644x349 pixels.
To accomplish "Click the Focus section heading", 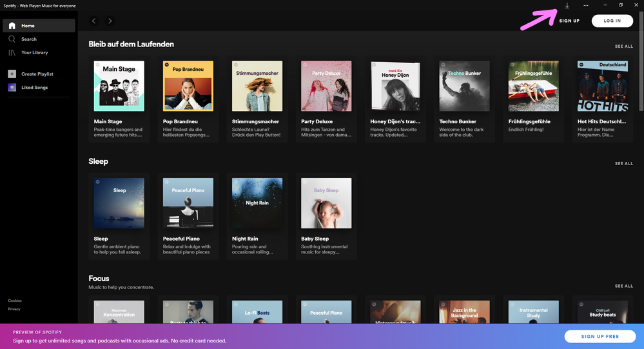I will coord(99,279).
